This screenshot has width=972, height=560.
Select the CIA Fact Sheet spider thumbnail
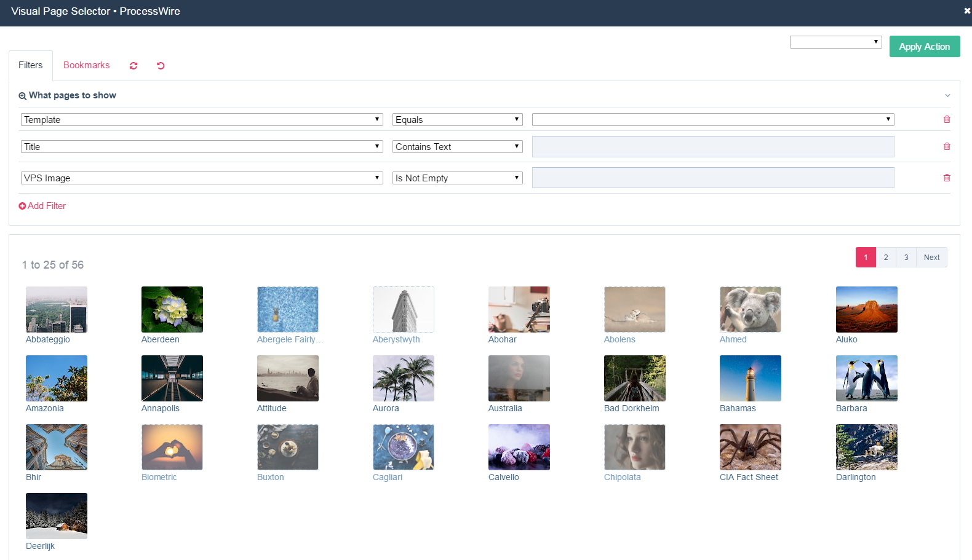tap(751, 447)
